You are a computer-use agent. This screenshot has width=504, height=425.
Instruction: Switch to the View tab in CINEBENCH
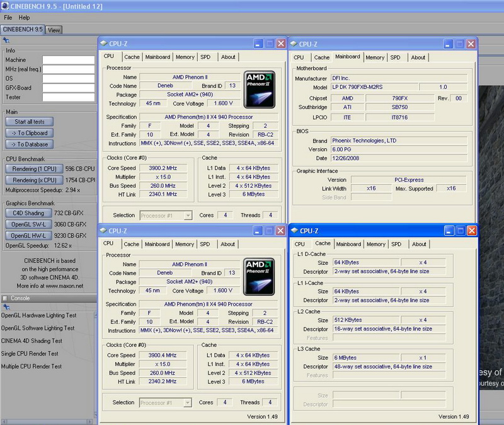coord(54,30)
